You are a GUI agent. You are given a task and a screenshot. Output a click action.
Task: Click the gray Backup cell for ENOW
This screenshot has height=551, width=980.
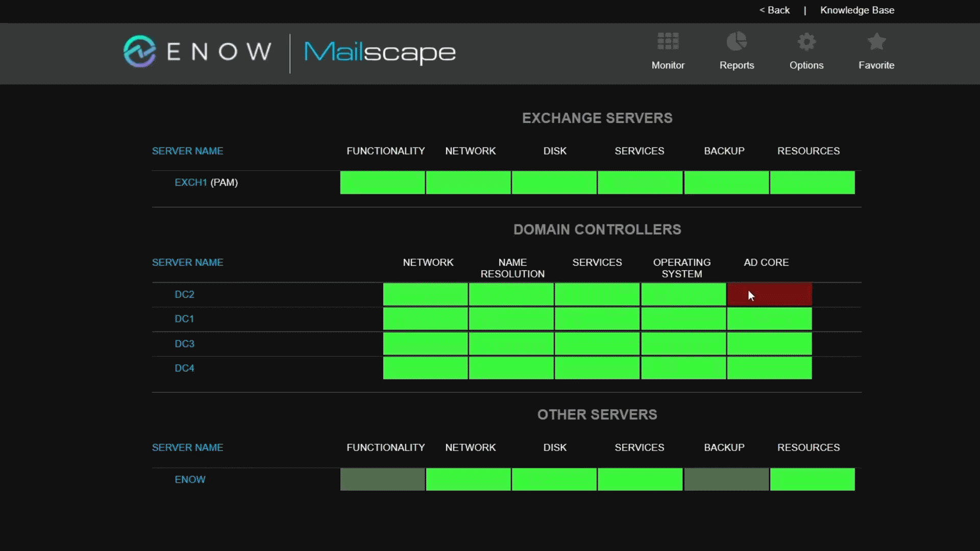coord(726,480)
